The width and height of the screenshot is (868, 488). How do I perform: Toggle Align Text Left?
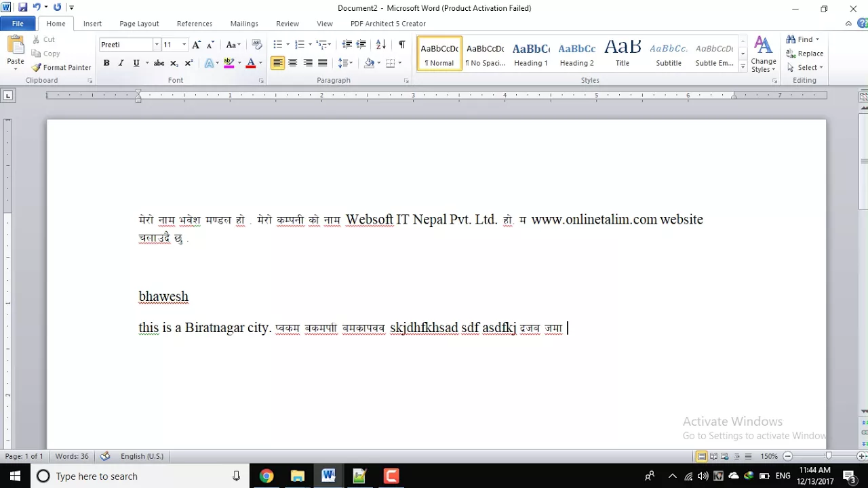click(278, 63)
